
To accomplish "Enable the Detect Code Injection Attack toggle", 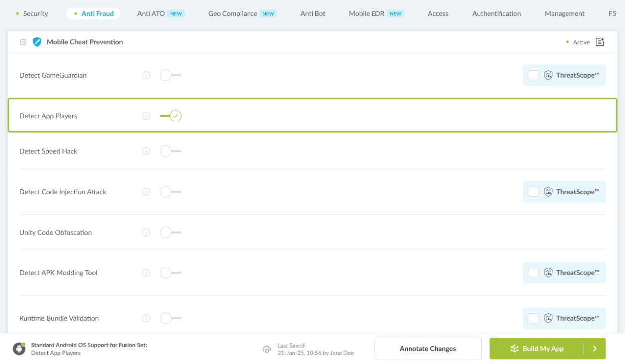I will tap(170, 192).
